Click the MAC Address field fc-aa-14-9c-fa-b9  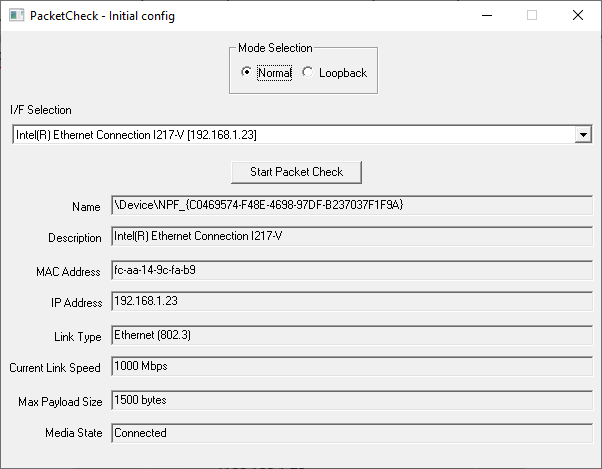tap(352, 270)
